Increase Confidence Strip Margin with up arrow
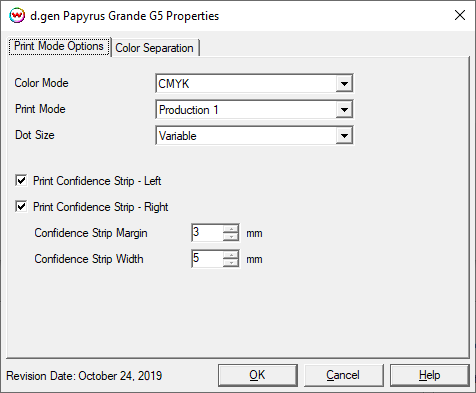The image size is (476, 393). tap(231, 229)
